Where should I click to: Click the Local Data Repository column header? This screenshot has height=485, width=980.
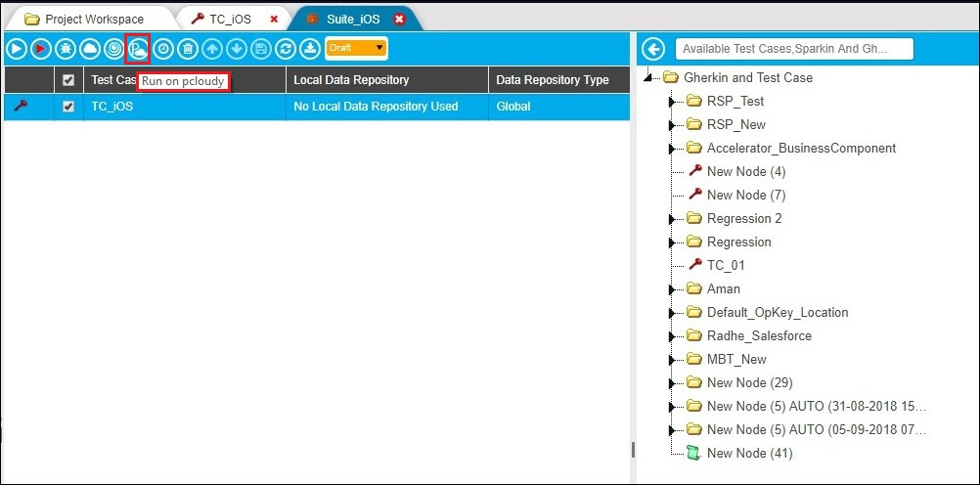387,80
